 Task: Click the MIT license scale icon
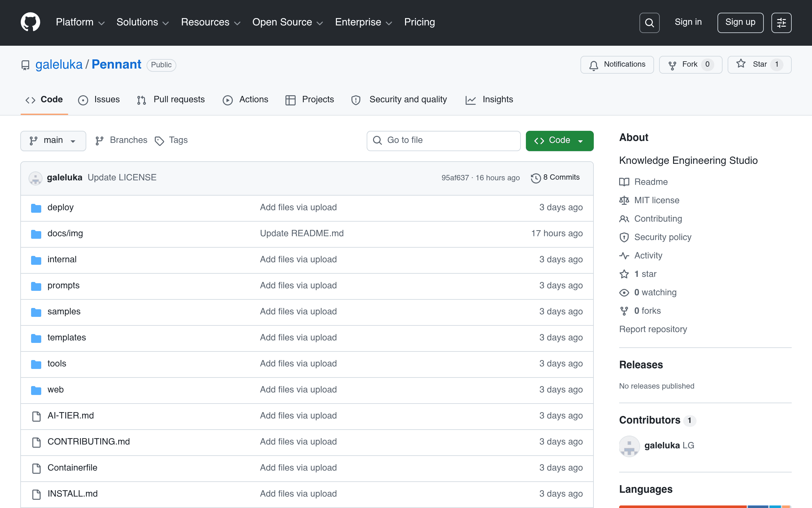pyautogui.click(x=624, y=201)
